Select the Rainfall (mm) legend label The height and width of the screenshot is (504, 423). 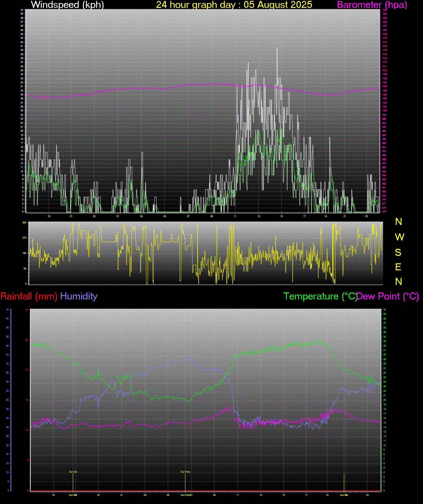(x=29, y=296)
